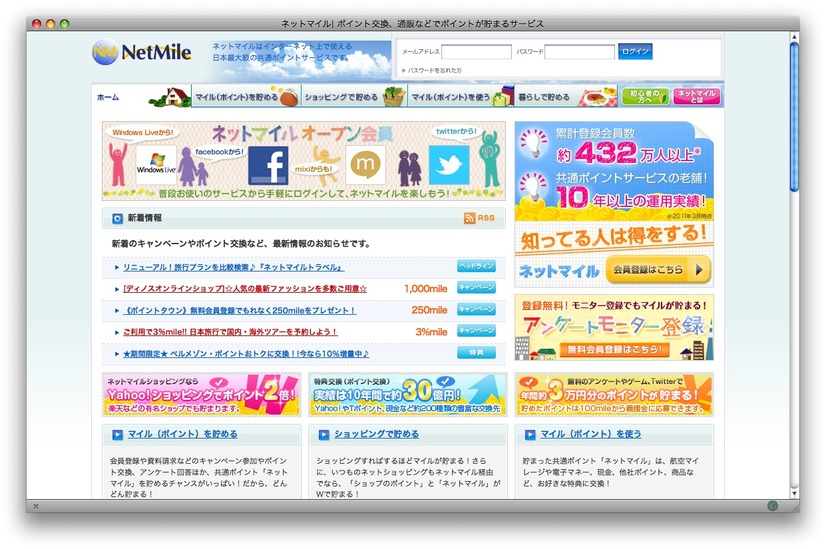
Task: Click arrow icon beside ショッピングで貯める heading
Action: pyautogui.click(x=324, y=435)
